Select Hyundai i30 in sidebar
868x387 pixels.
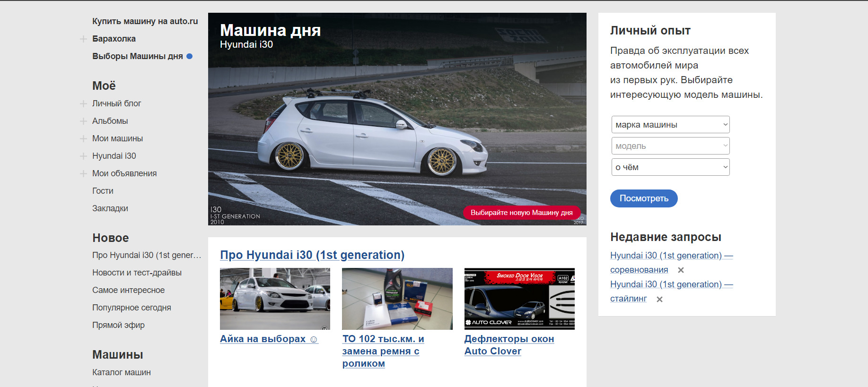pos(114,156)
